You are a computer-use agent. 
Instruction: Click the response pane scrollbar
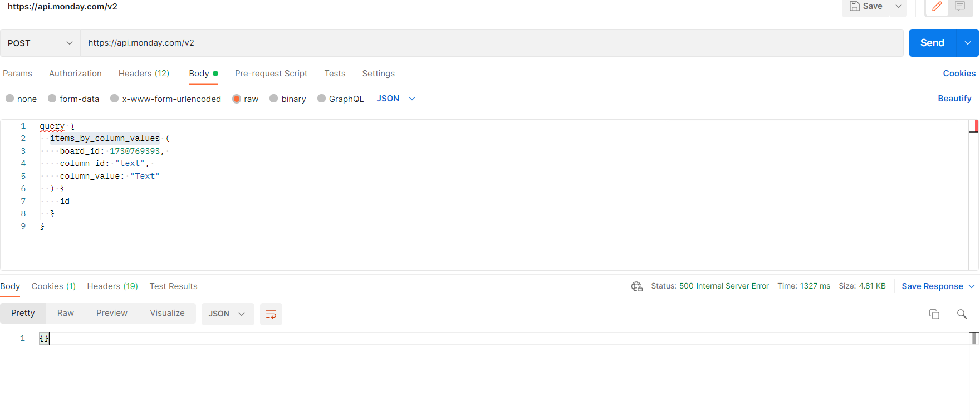click(974, 338)
